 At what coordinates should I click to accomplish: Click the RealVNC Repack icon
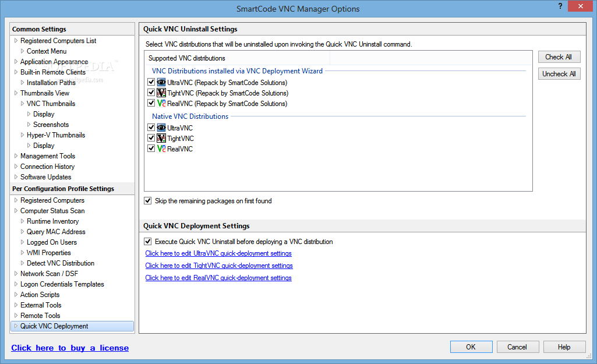click(x=161, y=103)
